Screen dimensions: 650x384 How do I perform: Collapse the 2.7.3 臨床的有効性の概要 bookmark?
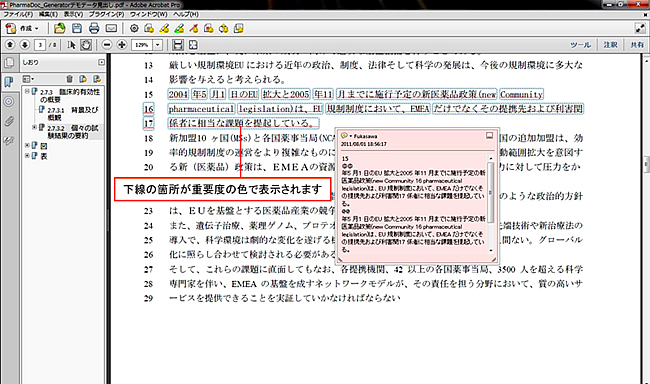pos(27,91)
